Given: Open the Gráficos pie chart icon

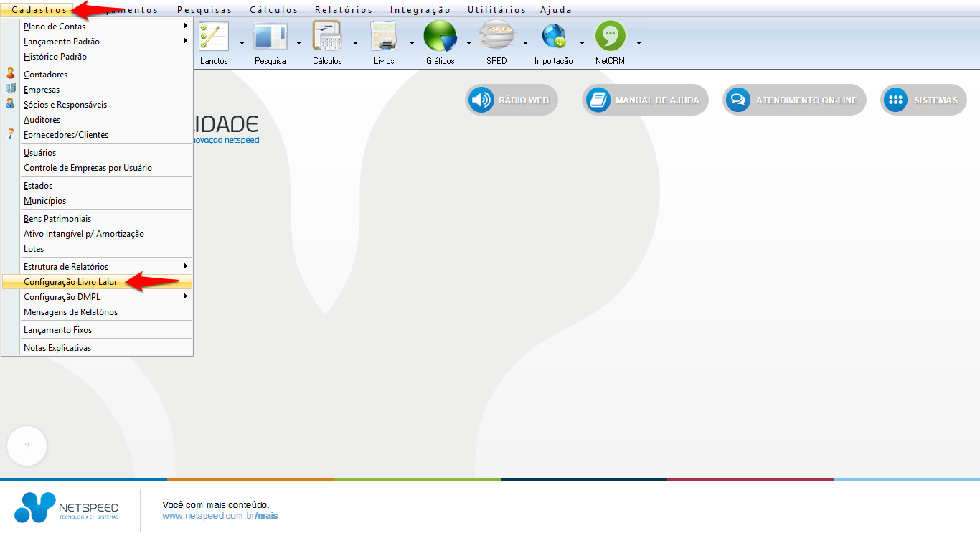Looking at the screenshot, I should click(440, 36).
